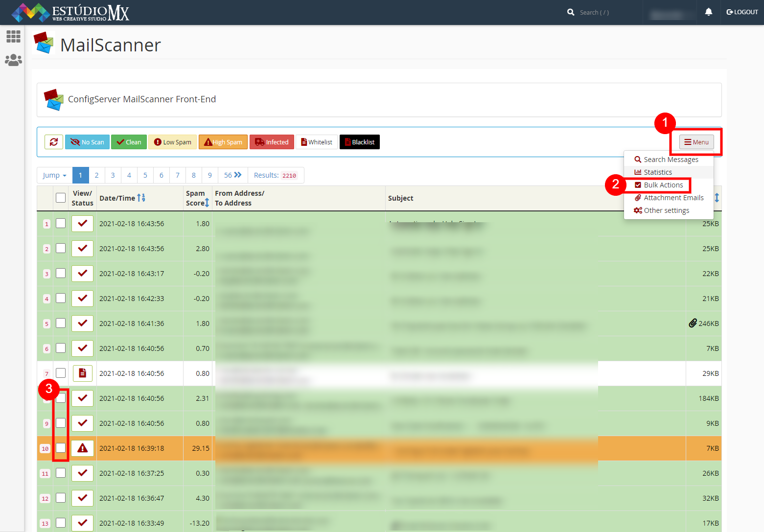Choose Bulk Actions from the menu
The width and height of the screenshot is (764, 532).
point(663,185)
